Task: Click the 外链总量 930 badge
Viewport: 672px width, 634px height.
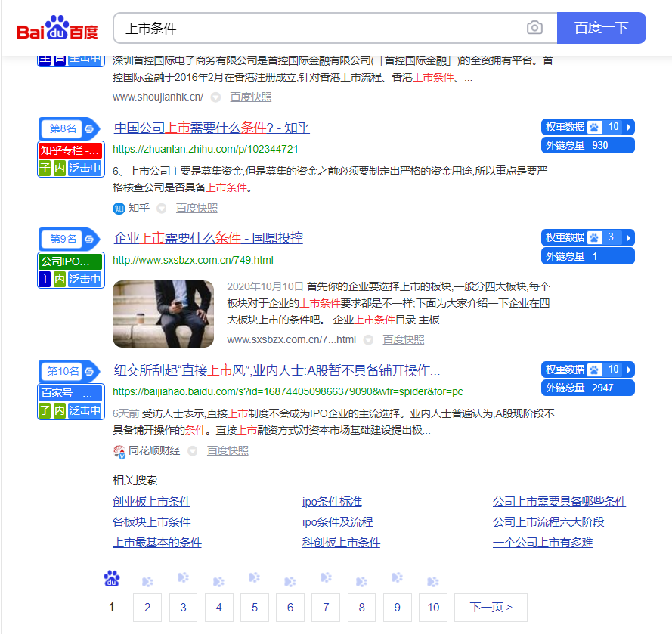Action: [588, 146]
